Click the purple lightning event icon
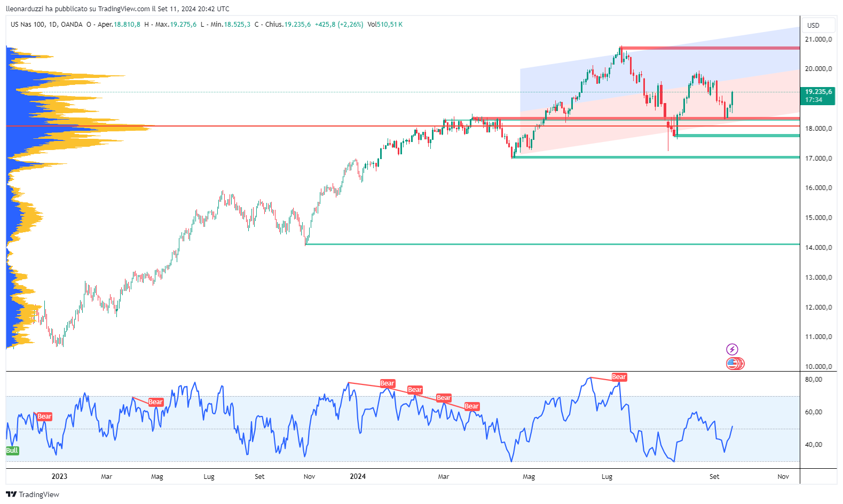The width and height of the screenshot is (843, 504). pyautogui.click(x=732, y=350)
